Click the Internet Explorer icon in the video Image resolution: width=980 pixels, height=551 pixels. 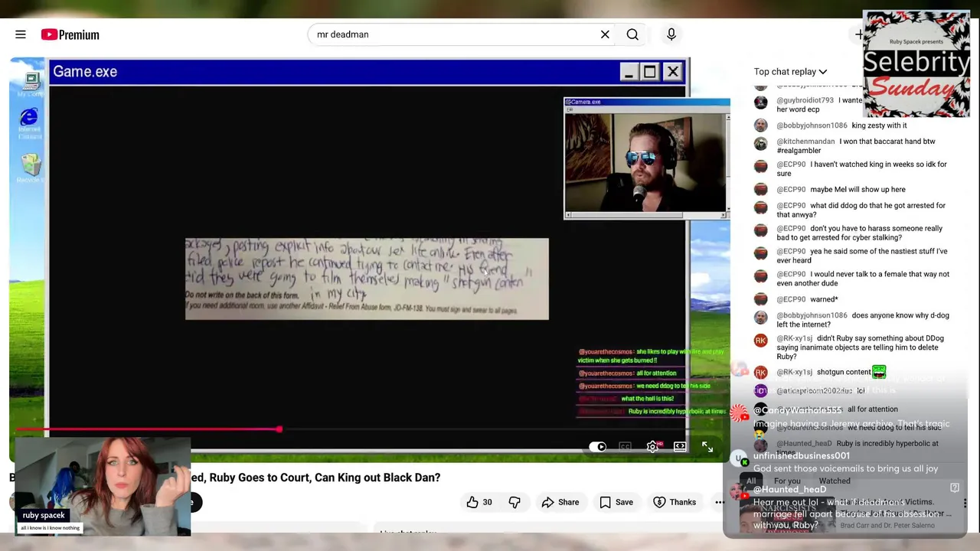pyautogui.click(x=29, y=123)
